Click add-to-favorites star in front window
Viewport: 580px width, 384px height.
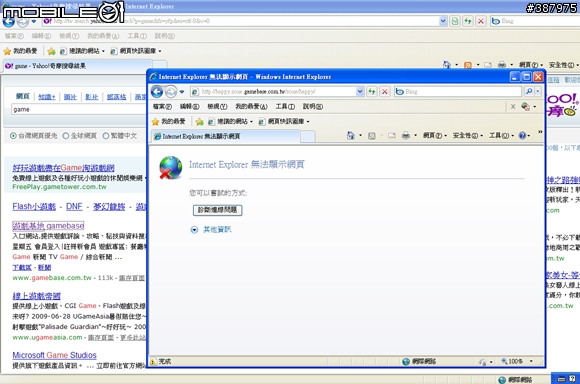(x=199, y=121)
